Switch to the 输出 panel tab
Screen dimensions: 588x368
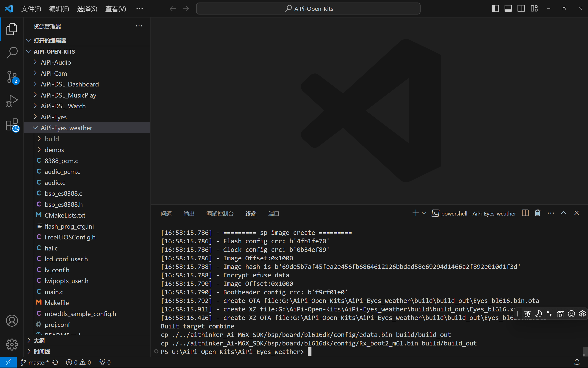coord(189,213)
